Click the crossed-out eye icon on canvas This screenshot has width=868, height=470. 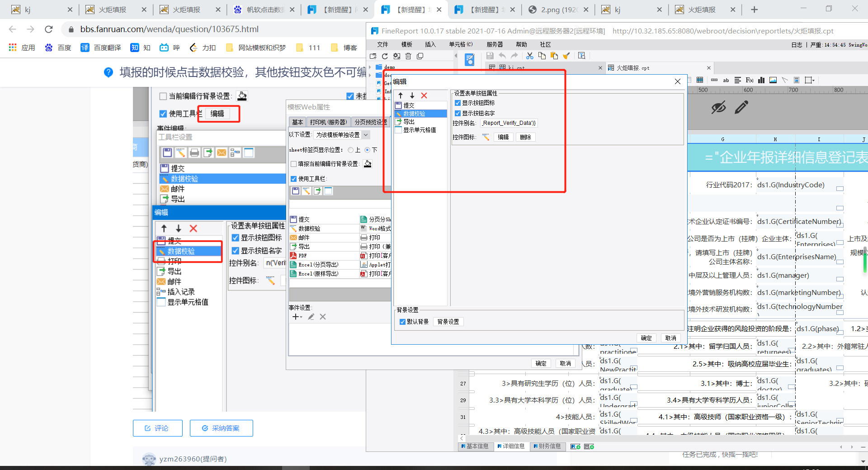point(718,107)
